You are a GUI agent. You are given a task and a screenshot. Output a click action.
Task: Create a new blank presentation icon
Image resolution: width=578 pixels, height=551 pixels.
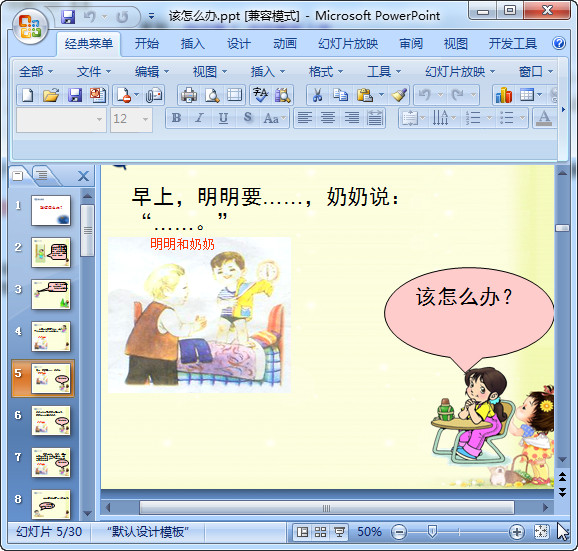[x=28, y=95]
